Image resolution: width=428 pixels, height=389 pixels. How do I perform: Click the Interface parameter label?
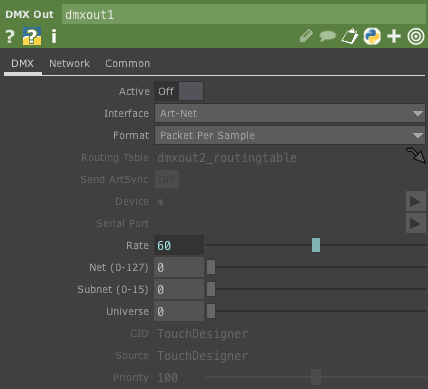tap(126, 113)
